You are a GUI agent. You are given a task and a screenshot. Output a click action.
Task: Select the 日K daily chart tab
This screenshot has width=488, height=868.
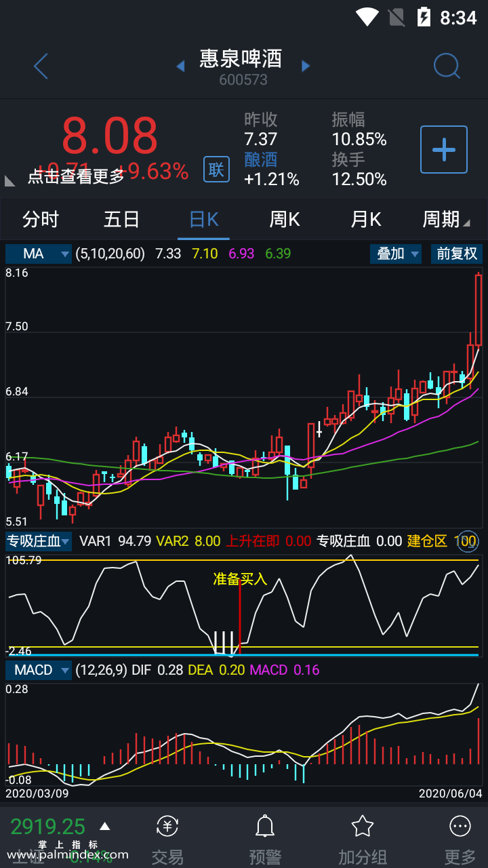tap(203, 219)
